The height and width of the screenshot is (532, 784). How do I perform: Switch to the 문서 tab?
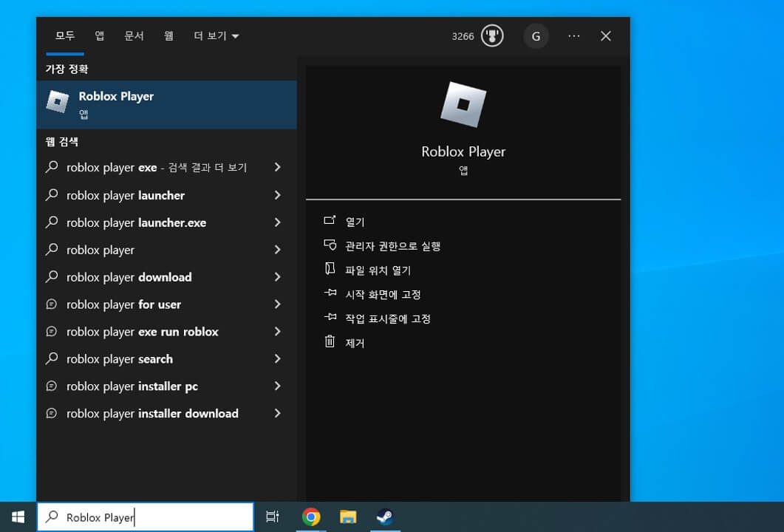coord(134,36)
